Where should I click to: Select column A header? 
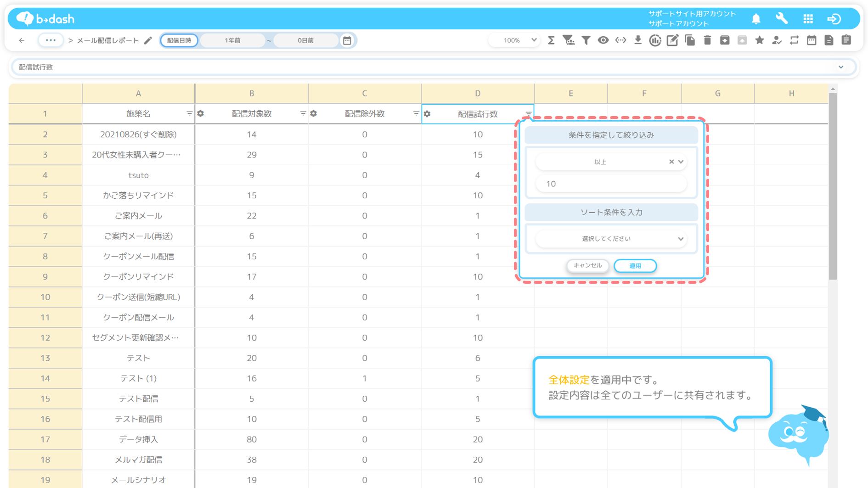138,93
